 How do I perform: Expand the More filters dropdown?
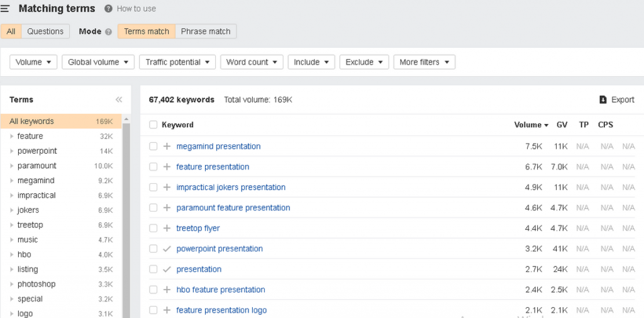point(424,62)
